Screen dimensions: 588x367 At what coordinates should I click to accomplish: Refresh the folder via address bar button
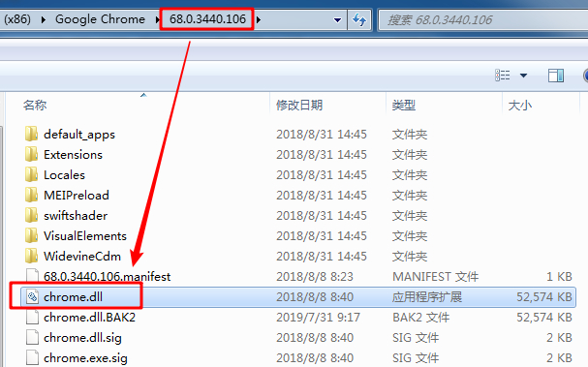pyautogui.click(x=359, y=19)
